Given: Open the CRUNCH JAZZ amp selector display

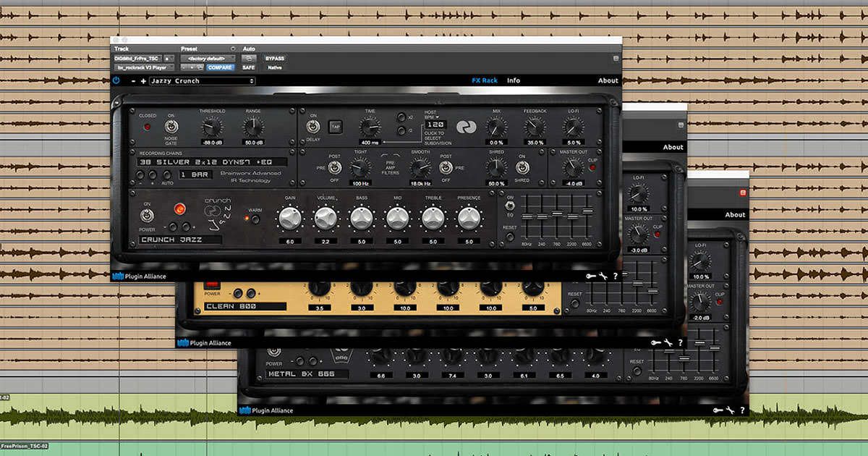Looking at the screenshot, I should (x=181, y=240).
